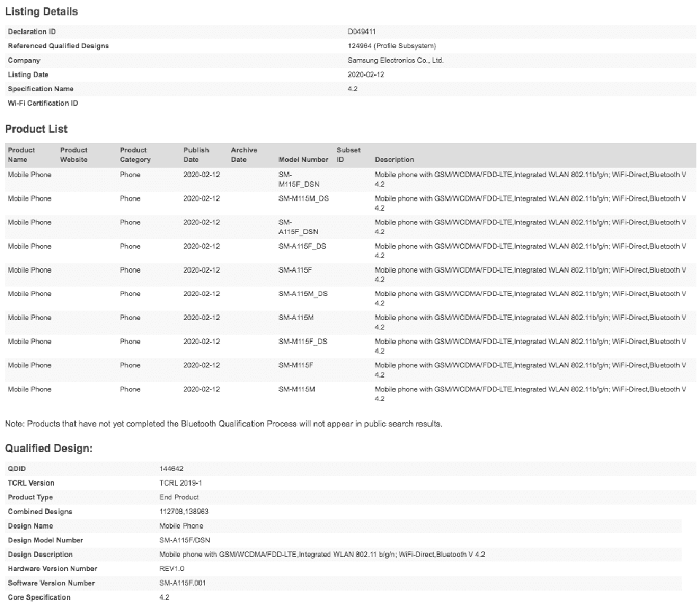Screen dimensions: 700x603
Task: Click the Listing Date value 2020-02-12
Action: point(365,74)
